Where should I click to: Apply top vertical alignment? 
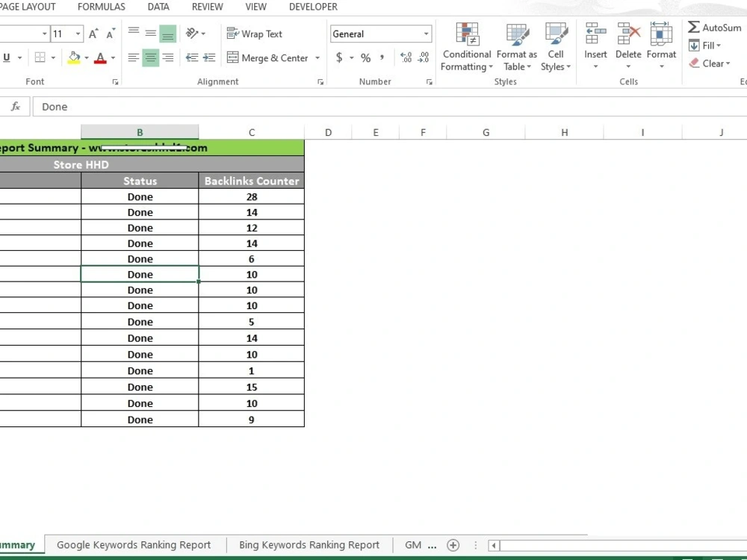pos(134,34)
